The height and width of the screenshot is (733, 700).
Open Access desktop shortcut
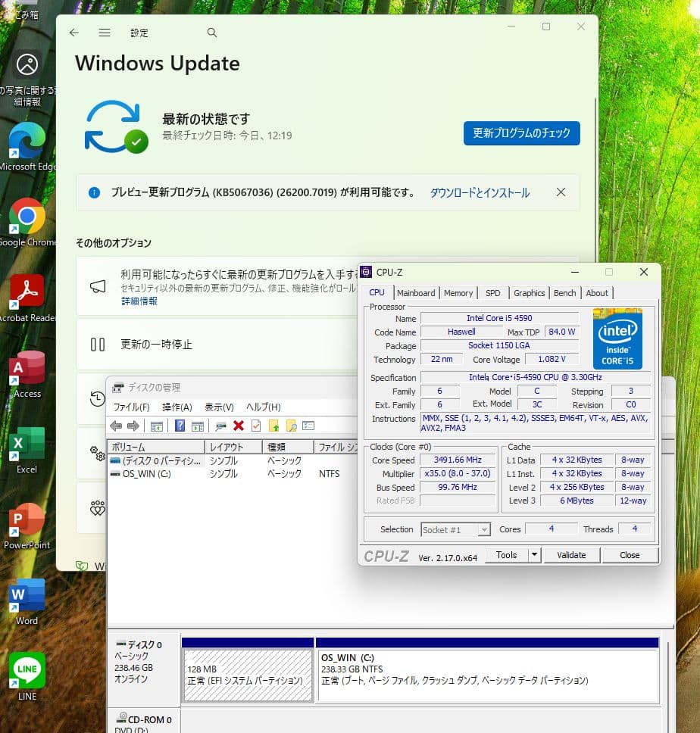pyautogui.click(x=27, y=375)
